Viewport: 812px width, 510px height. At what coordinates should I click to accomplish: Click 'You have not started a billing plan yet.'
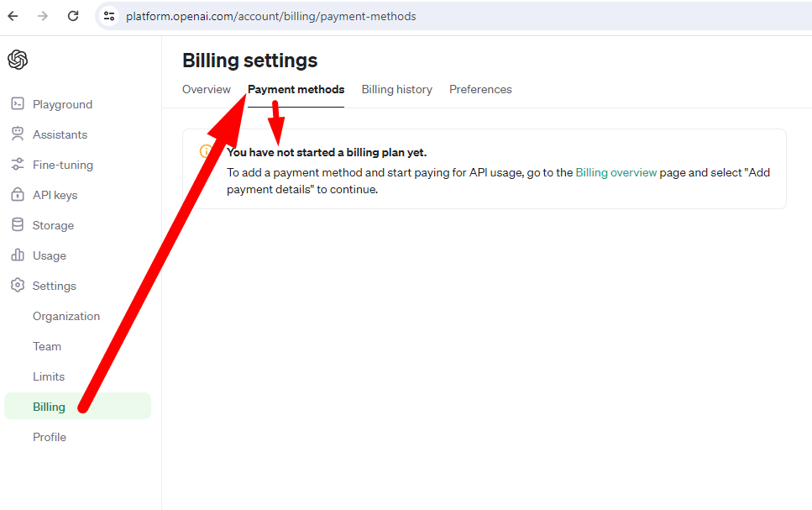click(327, 152)
